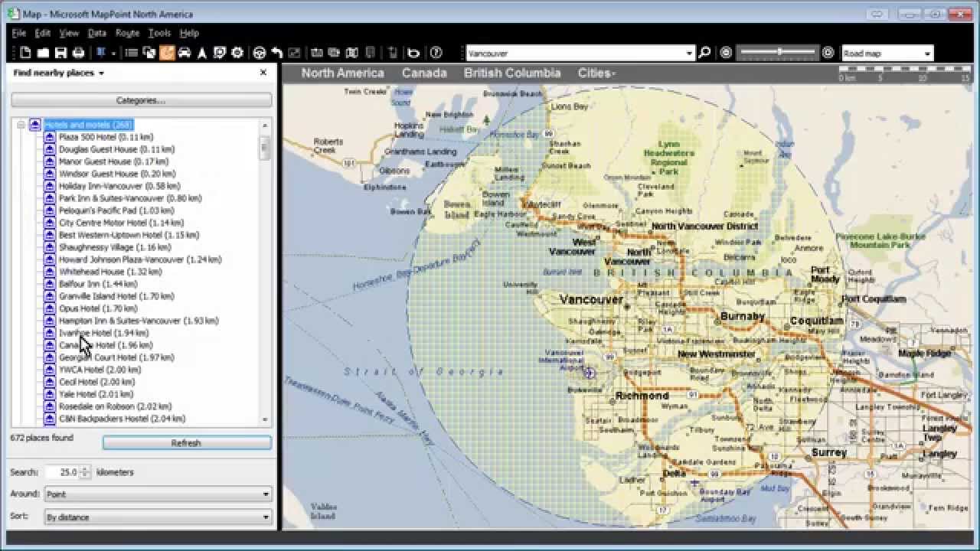980x551 pixels.
Task: Select the Create Pushpin tool
Action: click(100, 53)
